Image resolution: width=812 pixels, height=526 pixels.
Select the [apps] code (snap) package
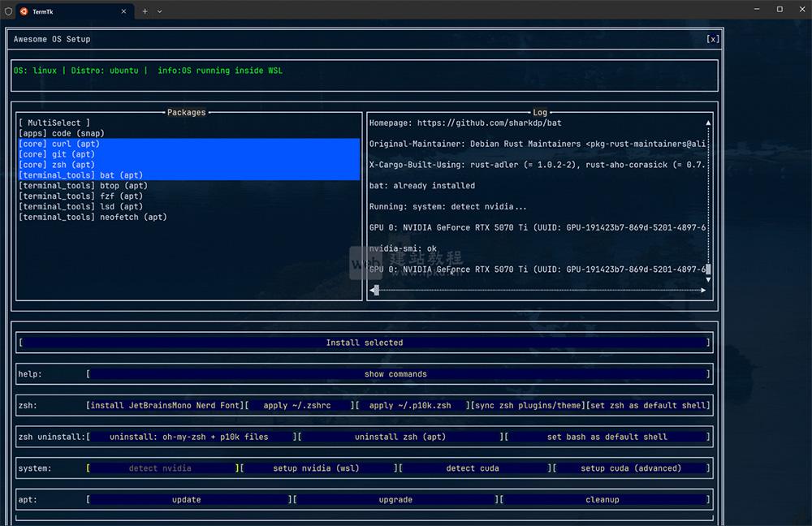coord(62,133)
